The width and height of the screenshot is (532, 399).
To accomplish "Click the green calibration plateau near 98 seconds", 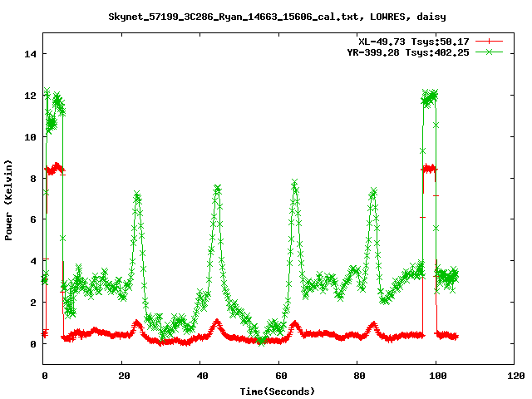I will 430,99.
